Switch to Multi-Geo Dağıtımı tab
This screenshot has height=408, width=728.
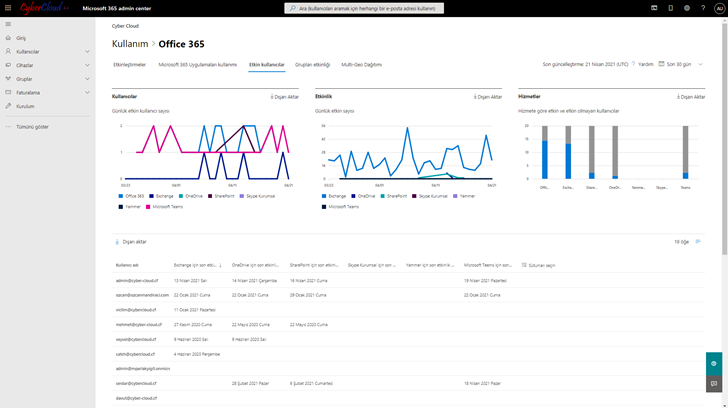click(x=362, y=65)
